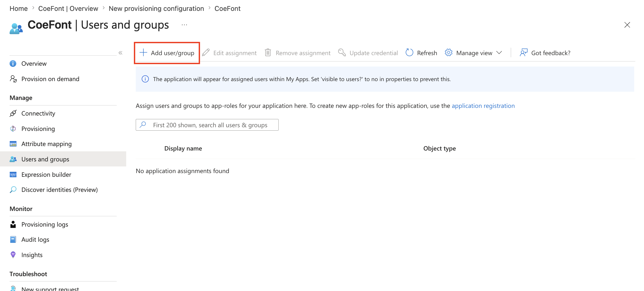The width and height of the screenshot is (644, 291).
Task: Click the Attribute mapping table icon
Action: coord(13,144)
